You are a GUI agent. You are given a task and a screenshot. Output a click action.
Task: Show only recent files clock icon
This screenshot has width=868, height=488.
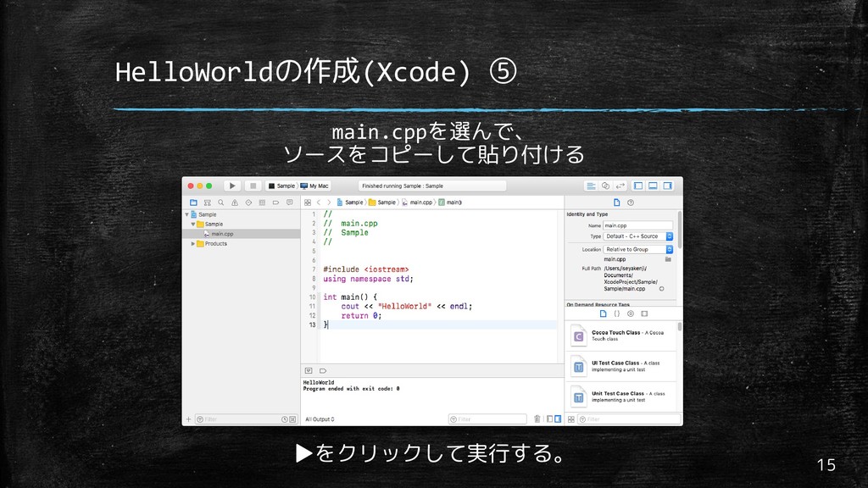tap(285, 419)
